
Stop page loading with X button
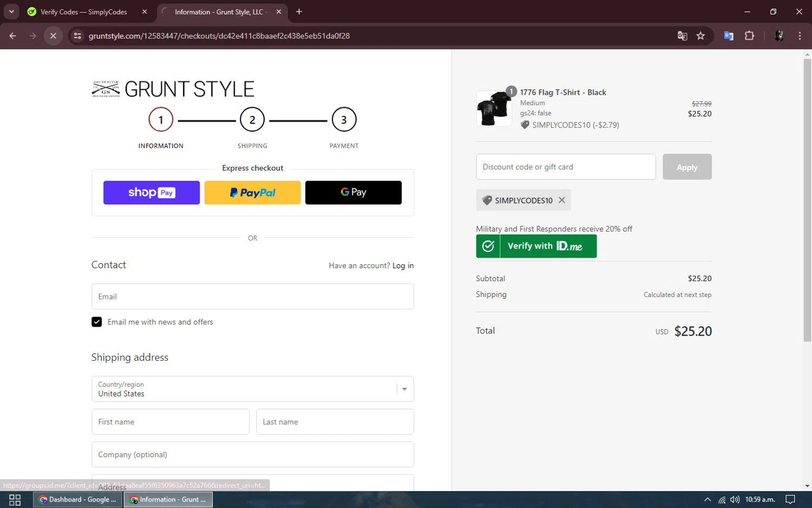click(x=53, y=36)
